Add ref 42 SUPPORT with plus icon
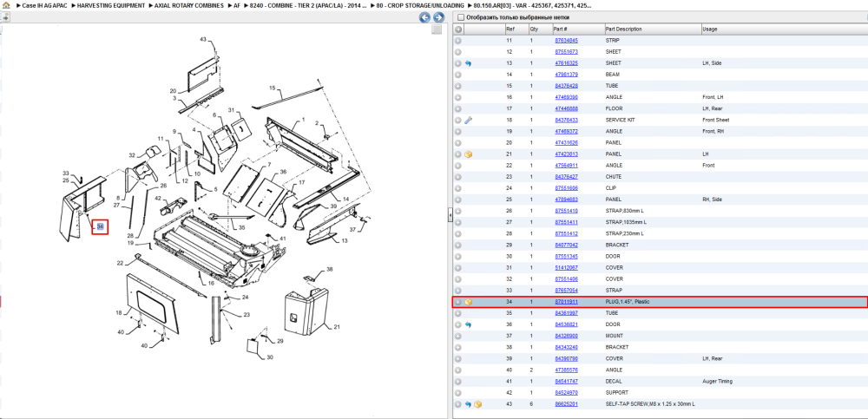The image size is (868, 419). 458,392
